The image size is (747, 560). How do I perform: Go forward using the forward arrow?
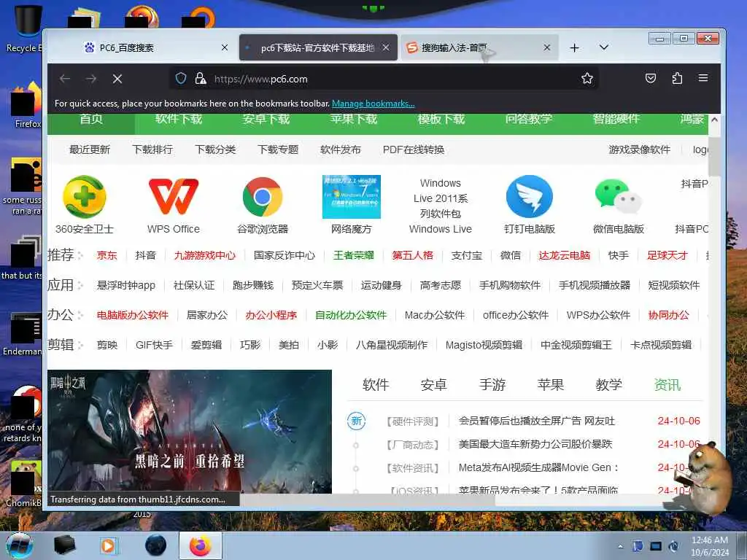click(91, 79)
